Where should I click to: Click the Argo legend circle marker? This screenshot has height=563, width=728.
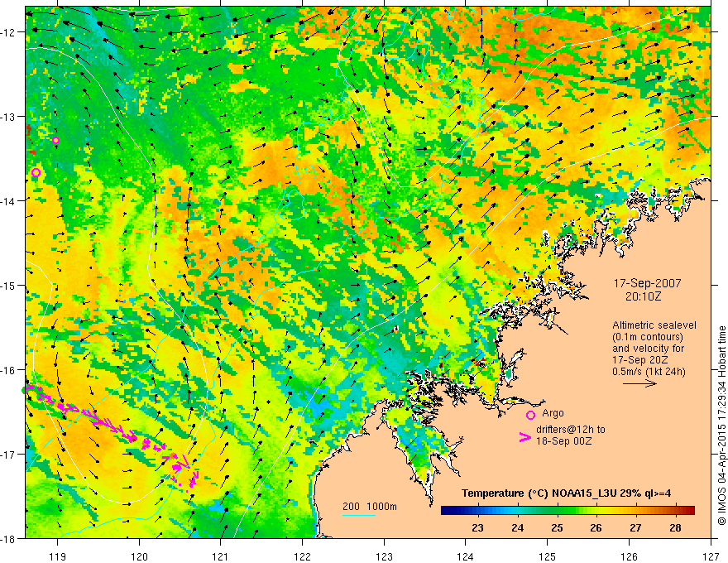(x=530, y=415)
